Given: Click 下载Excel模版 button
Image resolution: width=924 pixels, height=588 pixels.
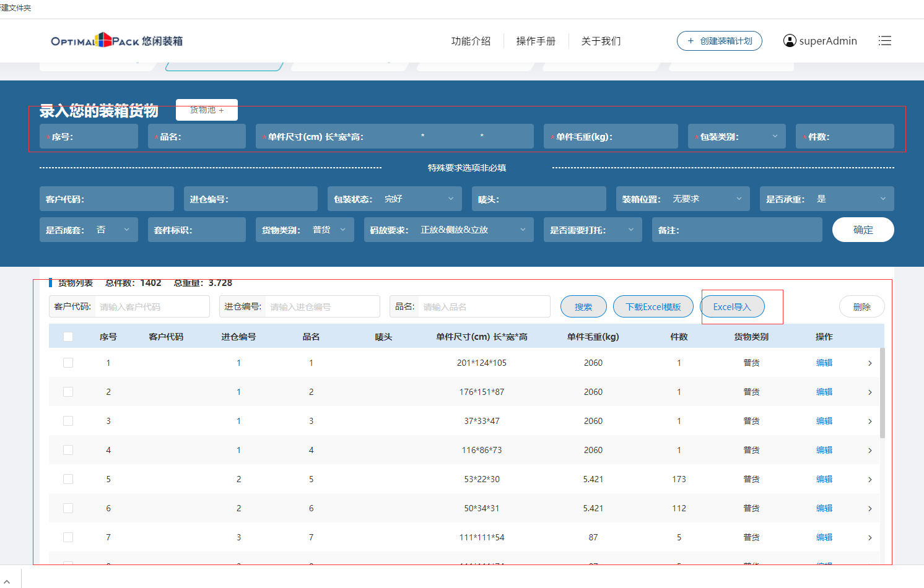Looking at the screenshot, I should click(x=653, y=306).
